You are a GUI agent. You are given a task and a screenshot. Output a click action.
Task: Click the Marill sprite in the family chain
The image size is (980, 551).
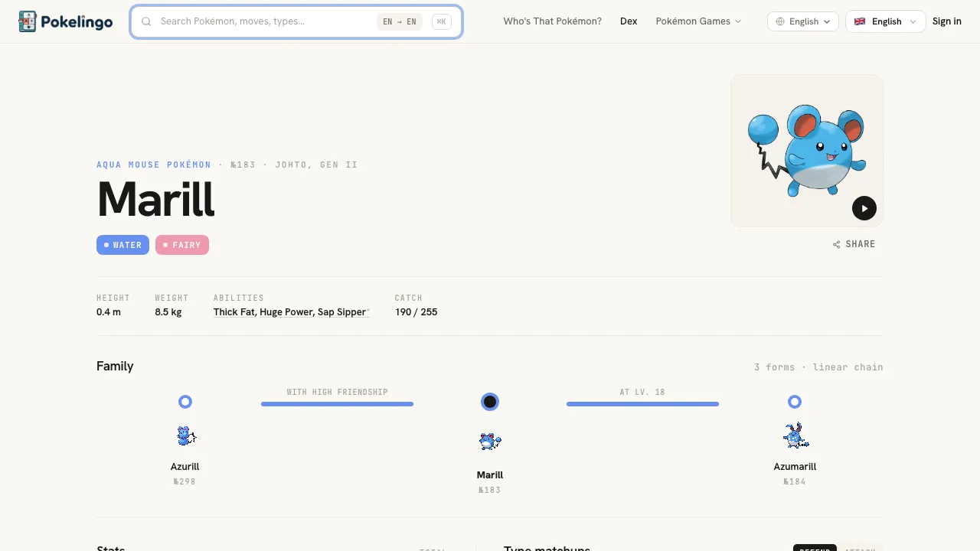[x=490, y=441]
